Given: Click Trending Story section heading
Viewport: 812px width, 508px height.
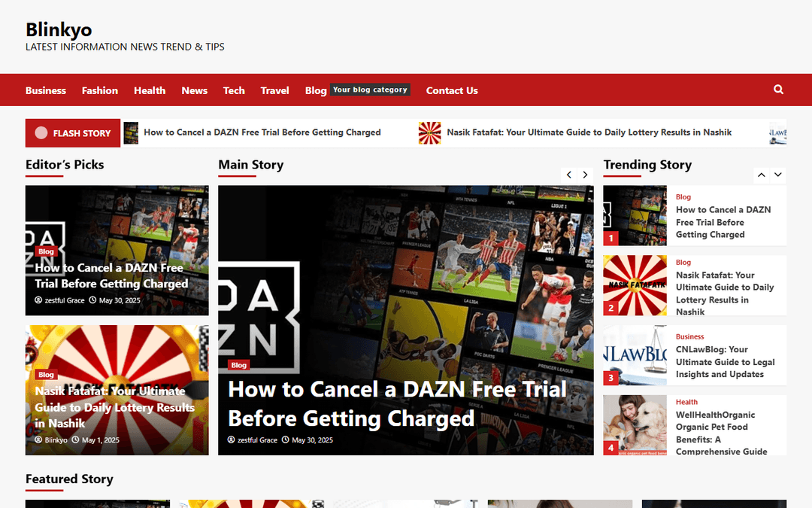Looking at the screenshot, I should click(647, 164).
